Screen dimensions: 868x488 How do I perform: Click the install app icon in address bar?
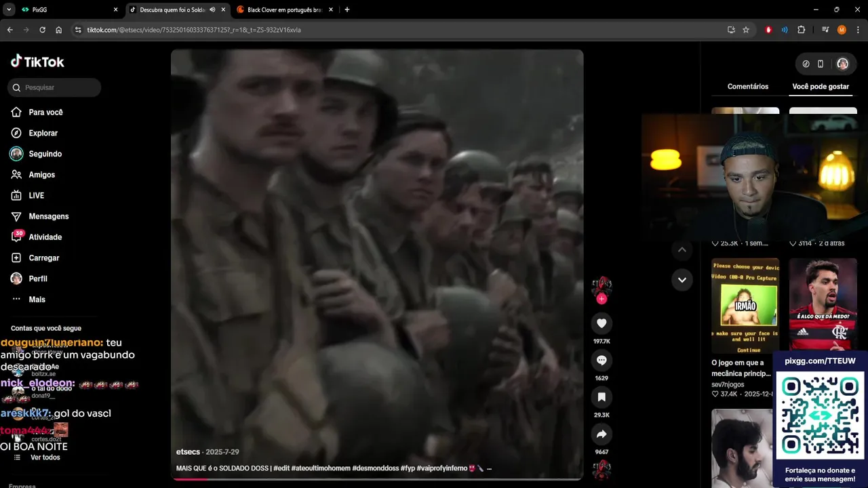click(731, 30)
